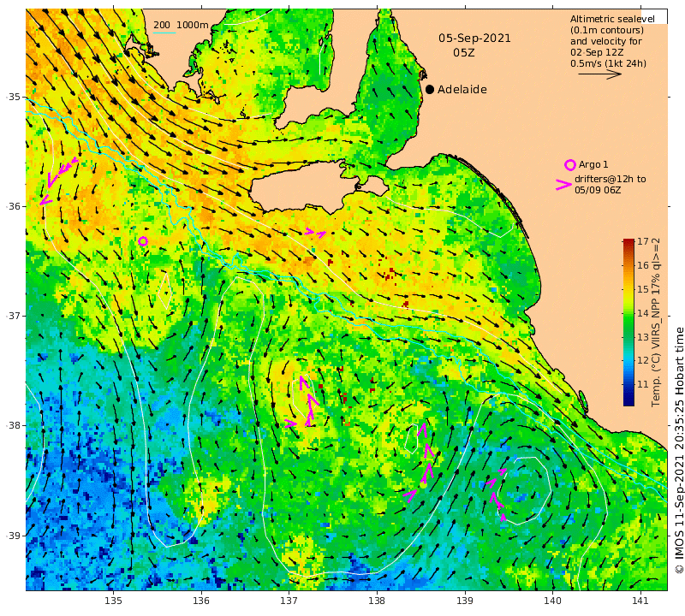Click the '05Z' time label
The height and width of the screenshot is (616, 685).
[464, 53]
